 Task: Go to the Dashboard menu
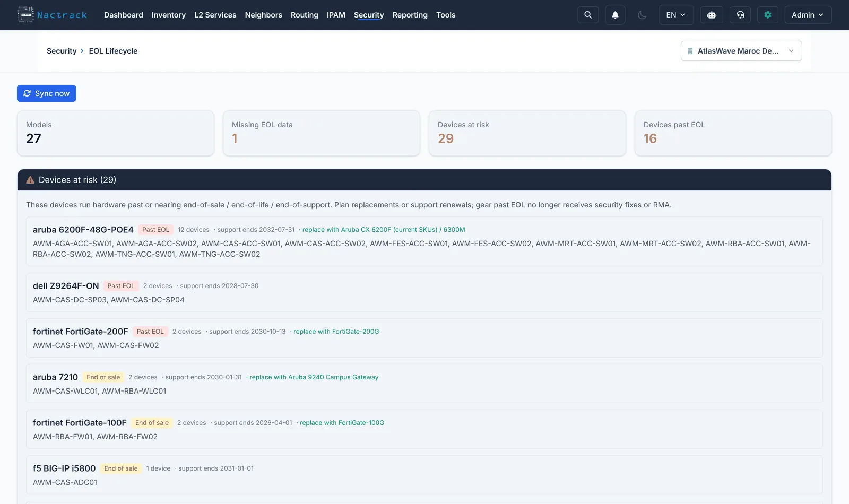click(x=124, y=15)
